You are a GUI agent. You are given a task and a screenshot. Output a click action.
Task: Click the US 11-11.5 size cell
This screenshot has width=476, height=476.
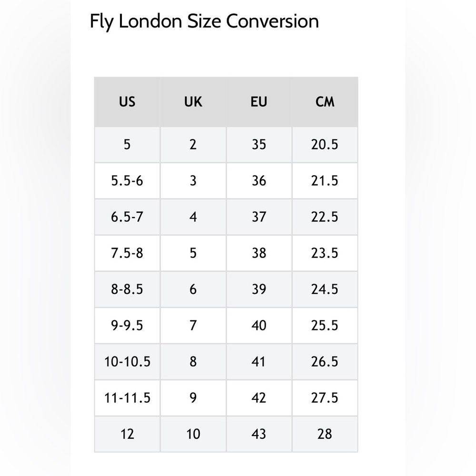tap(127, 397)
